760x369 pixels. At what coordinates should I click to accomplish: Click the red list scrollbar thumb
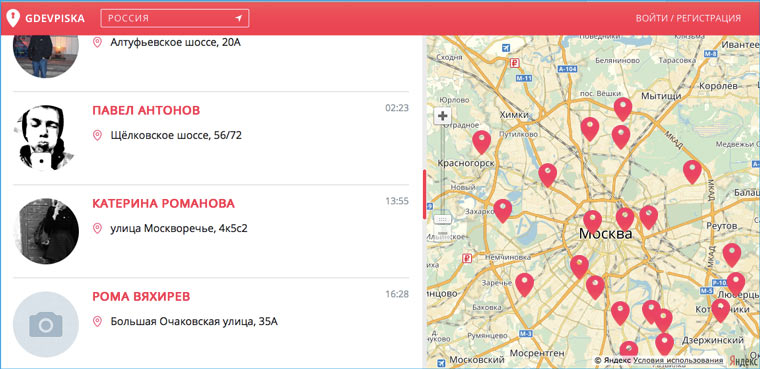click(425, 194)
